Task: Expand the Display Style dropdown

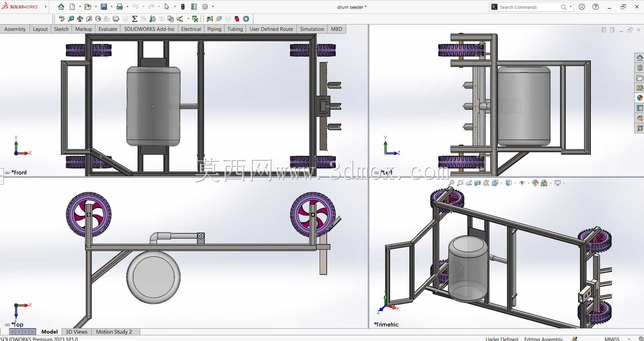Action: pyautogui.click(x=515, y=183)
